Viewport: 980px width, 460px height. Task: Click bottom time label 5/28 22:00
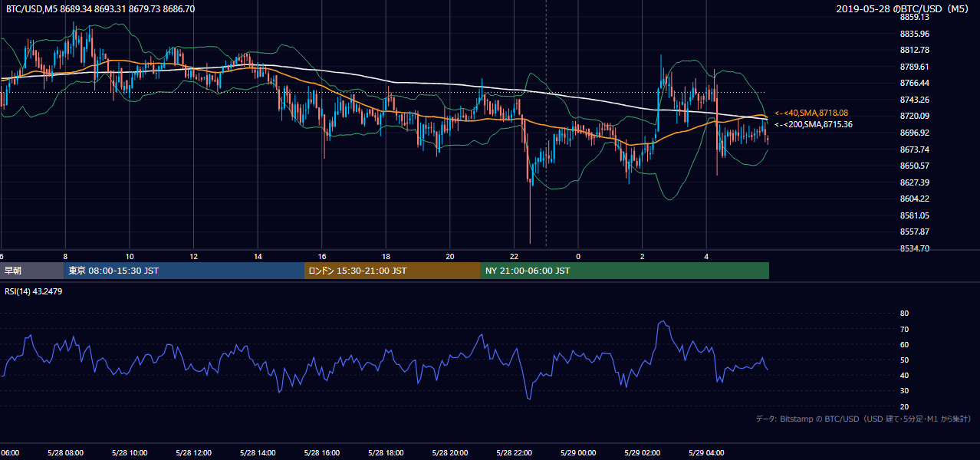coord(514,452)
